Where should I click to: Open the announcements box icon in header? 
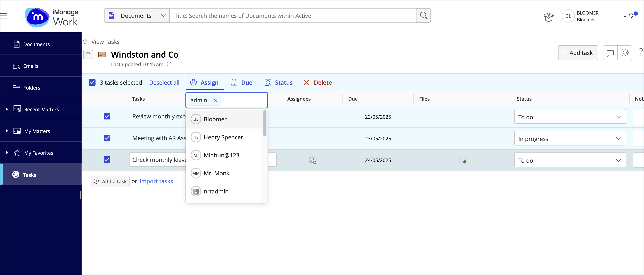[x=548, y=17]
